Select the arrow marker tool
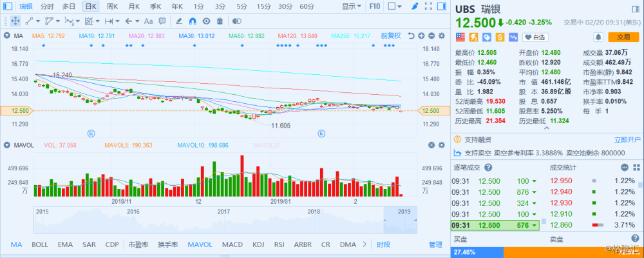The height and width of the screenshot is (258, 644). [x=128, y=21]
